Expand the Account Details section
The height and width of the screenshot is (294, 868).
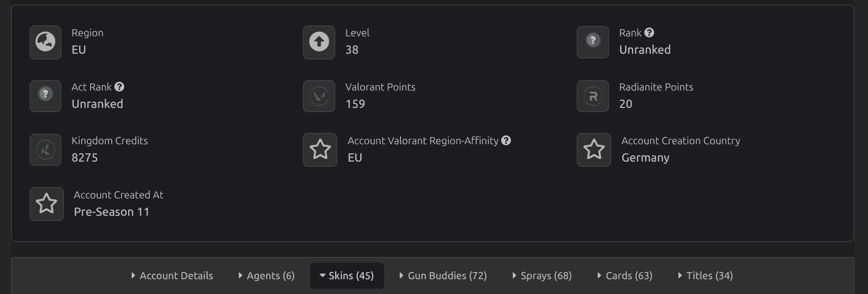click(x=172, y=276)
